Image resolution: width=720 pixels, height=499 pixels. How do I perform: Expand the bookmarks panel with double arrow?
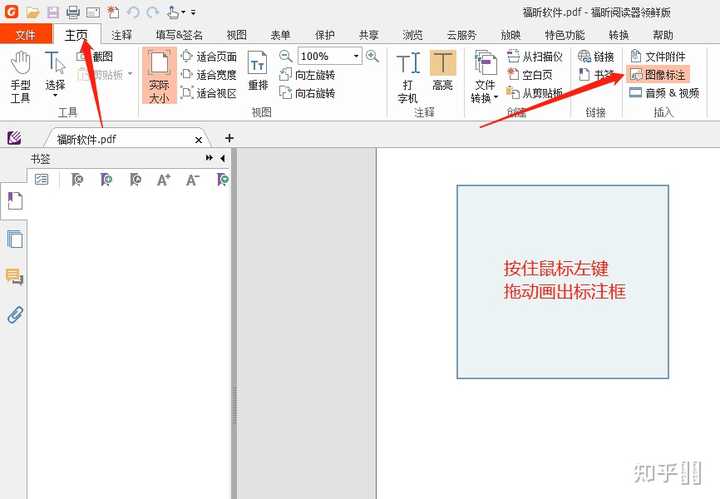pos(209,158)
